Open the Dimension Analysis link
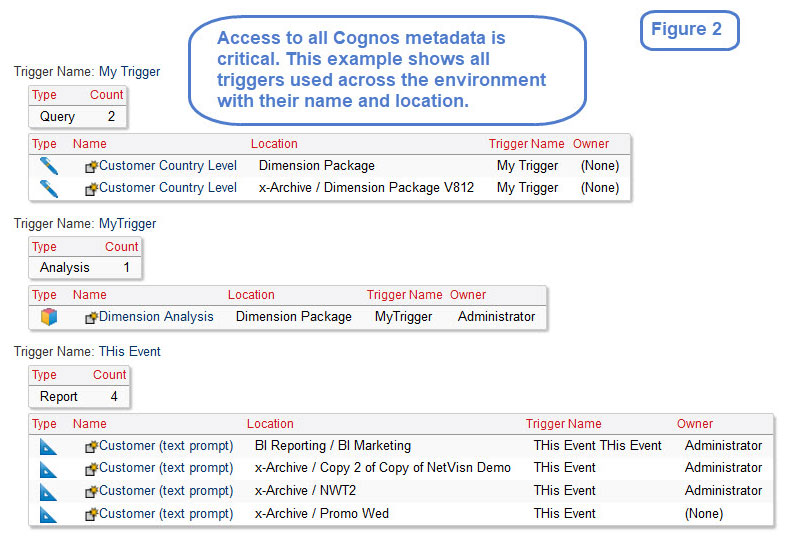This screenshot has height=543, width=788. 156,316
